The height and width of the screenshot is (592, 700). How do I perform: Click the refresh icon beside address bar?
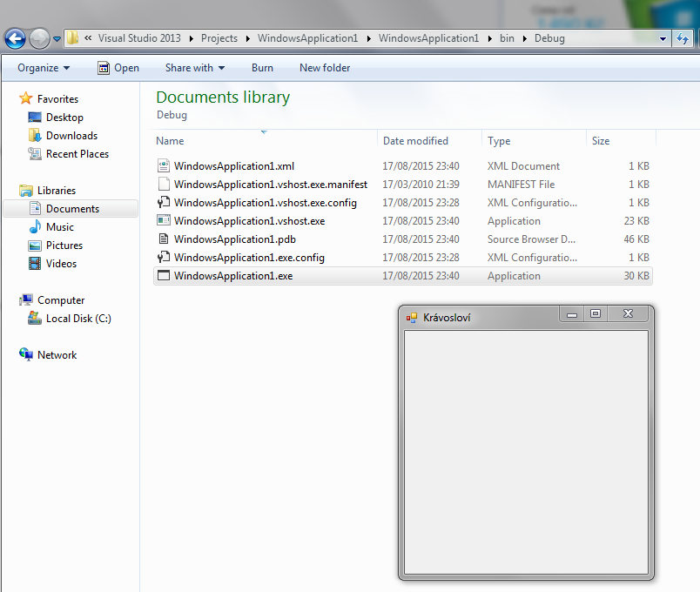click(x=683, y=38)
